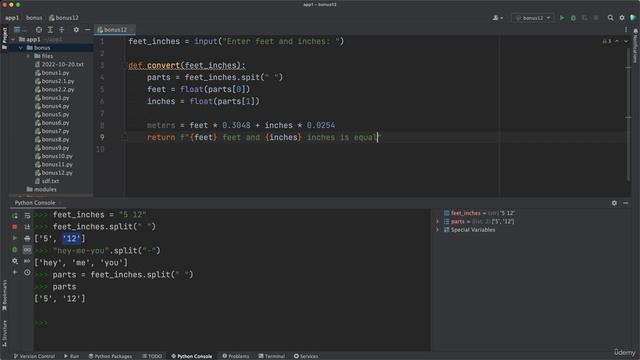
Task: Open the Bookmarks side panel
Action: point(4,295)
